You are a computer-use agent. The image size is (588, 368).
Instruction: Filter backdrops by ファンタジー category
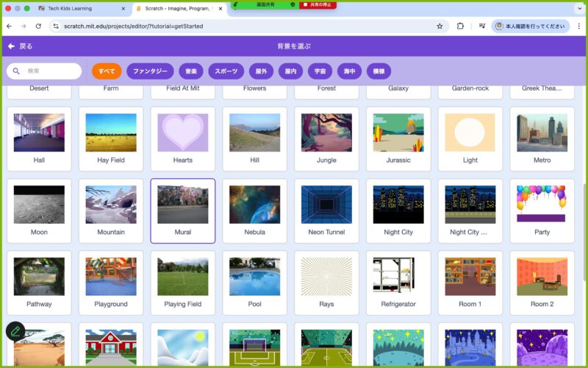(150, 71)
